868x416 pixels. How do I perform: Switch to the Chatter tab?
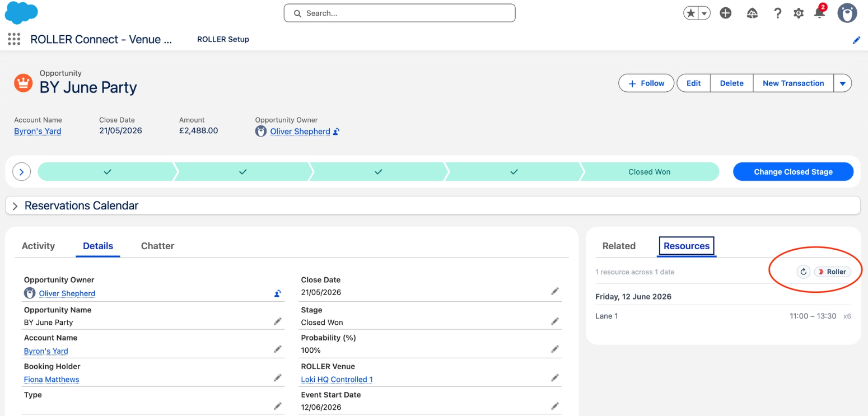click(157, 246)
